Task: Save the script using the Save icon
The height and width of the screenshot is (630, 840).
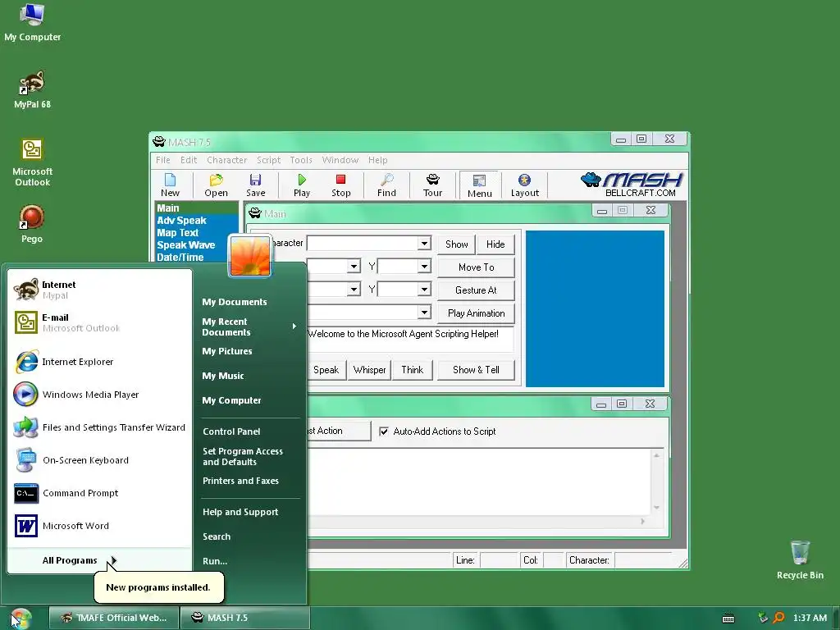Action: coord(256,185)
